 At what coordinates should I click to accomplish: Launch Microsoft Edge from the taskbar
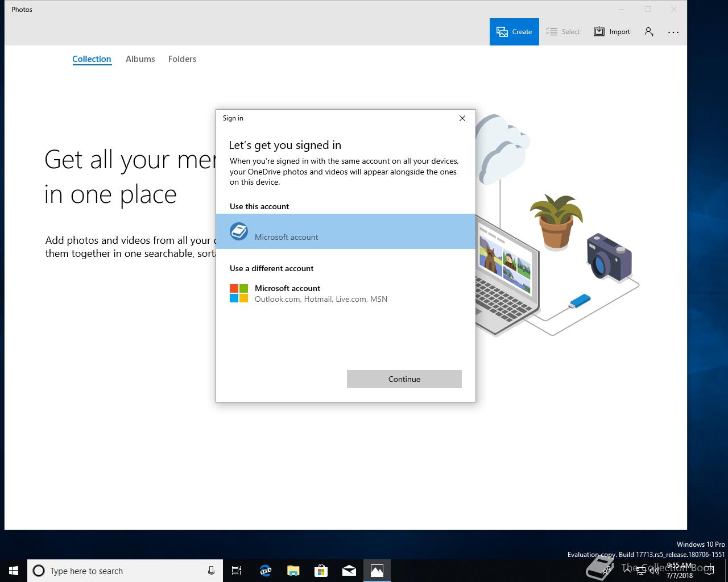265,571
